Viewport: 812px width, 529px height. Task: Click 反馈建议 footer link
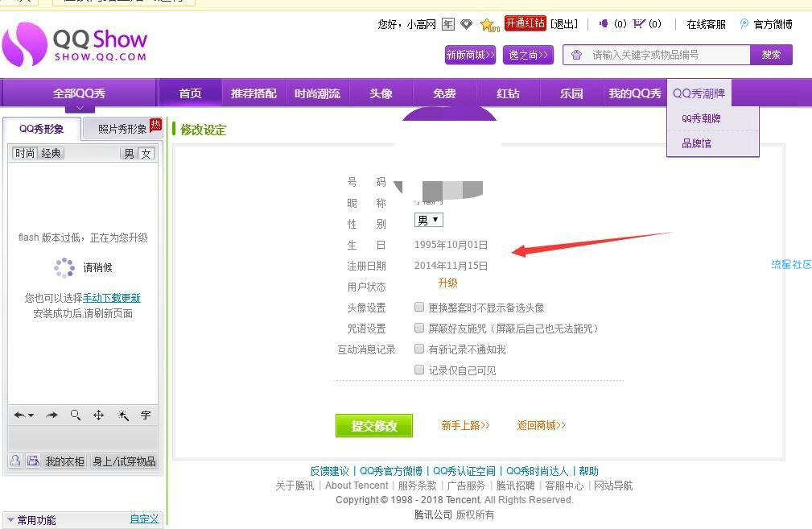click(329, 471)
